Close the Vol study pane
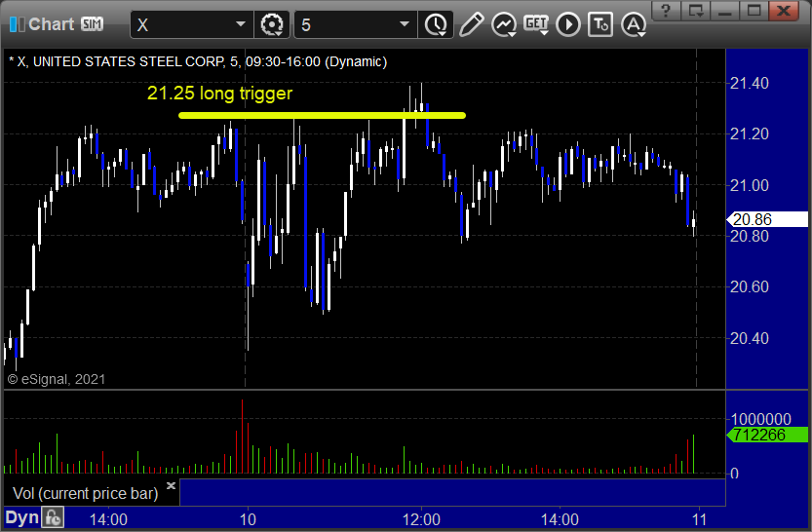Screen dimensions: 812x532 click(x=171, y=485)
